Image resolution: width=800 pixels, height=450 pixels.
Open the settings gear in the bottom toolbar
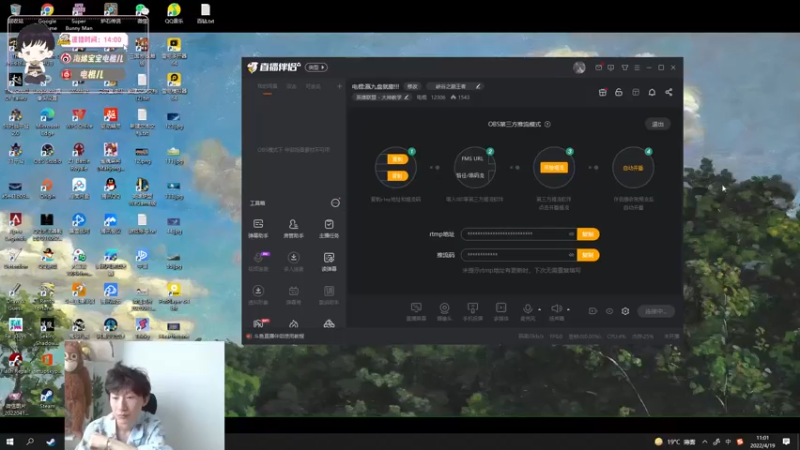tap(626, 311)
